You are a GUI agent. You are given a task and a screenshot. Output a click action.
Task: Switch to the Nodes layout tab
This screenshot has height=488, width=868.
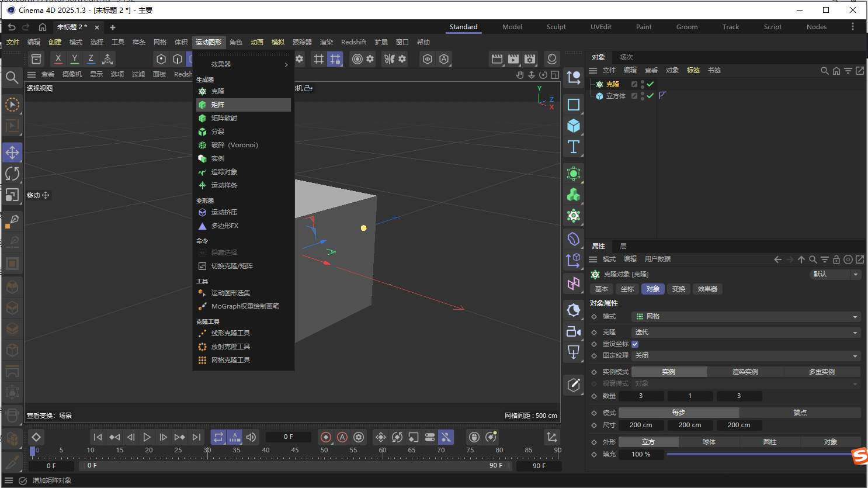coord(817,27)
